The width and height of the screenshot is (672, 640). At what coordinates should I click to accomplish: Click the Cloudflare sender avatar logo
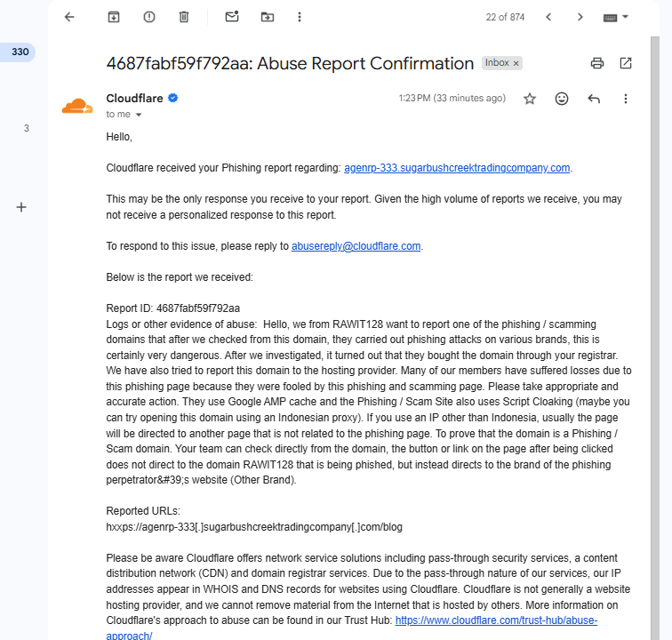pos(77,106)
